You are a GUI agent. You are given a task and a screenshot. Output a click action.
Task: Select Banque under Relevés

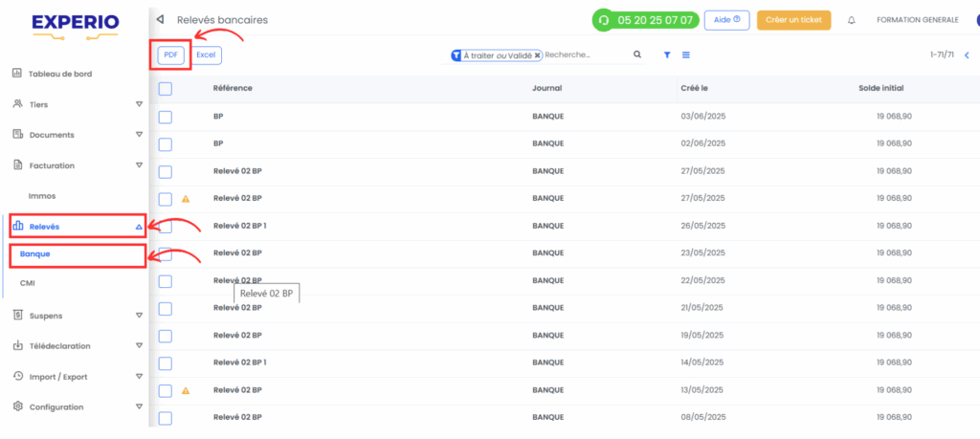pos(35,254)
